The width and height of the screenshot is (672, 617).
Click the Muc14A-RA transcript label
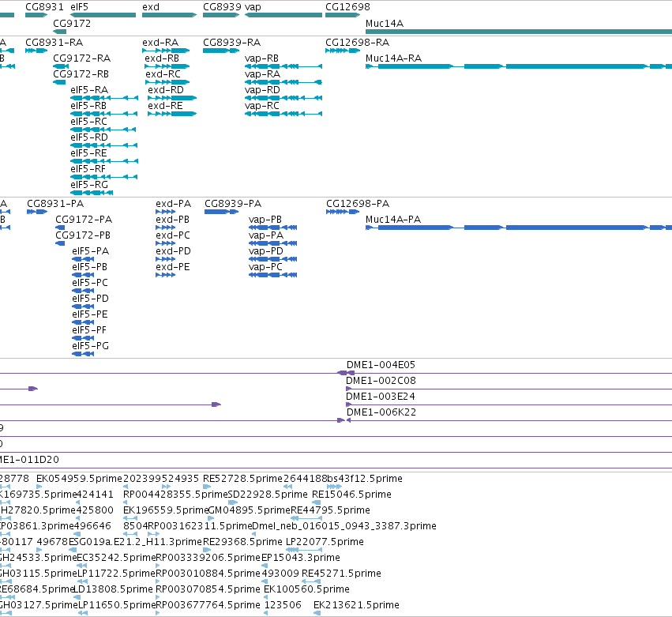[x=393, y=58]
